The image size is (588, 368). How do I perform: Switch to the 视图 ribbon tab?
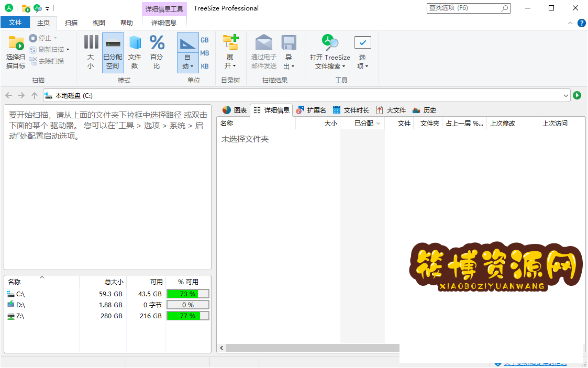pos(98,23)
